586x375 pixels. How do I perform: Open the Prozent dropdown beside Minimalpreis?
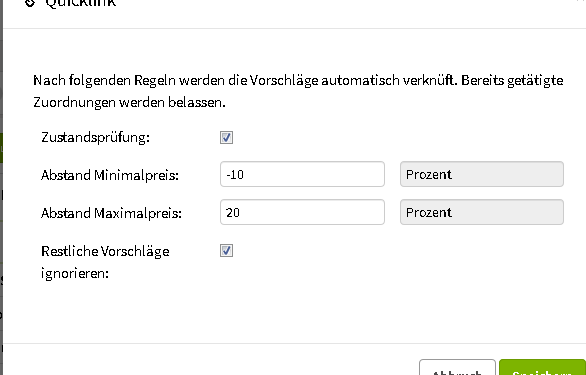click(482, 174)
